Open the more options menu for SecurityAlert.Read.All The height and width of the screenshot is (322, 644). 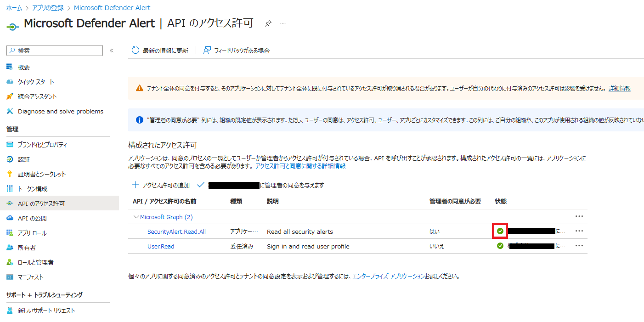coord(579,231)
